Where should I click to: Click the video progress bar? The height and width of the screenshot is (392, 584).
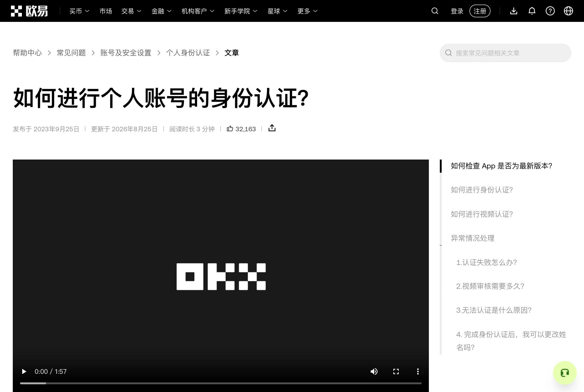pyautogui.click(x=221, y=383)
